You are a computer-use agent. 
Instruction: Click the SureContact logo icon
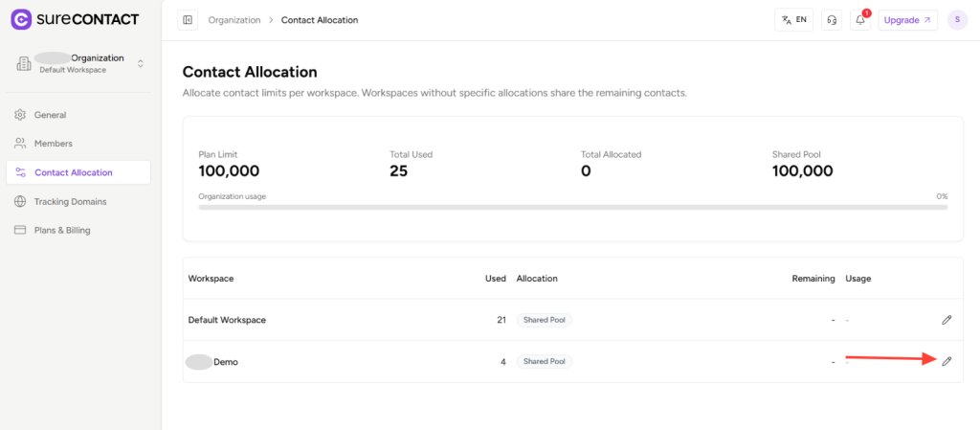(x=21, y=19)
